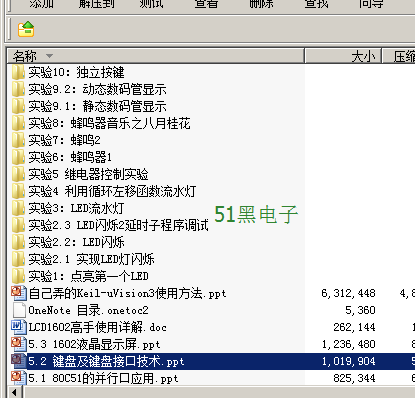Click Word icon of LCD1602高手使用详解.doc
The height and width of the screenshot is (398, 415).
[19, 327]
